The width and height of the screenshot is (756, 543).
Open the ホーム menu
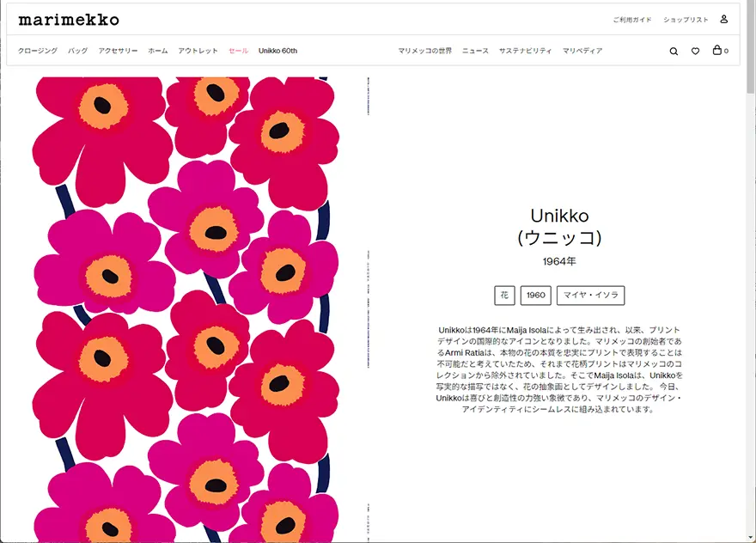[x=158, y=51]
